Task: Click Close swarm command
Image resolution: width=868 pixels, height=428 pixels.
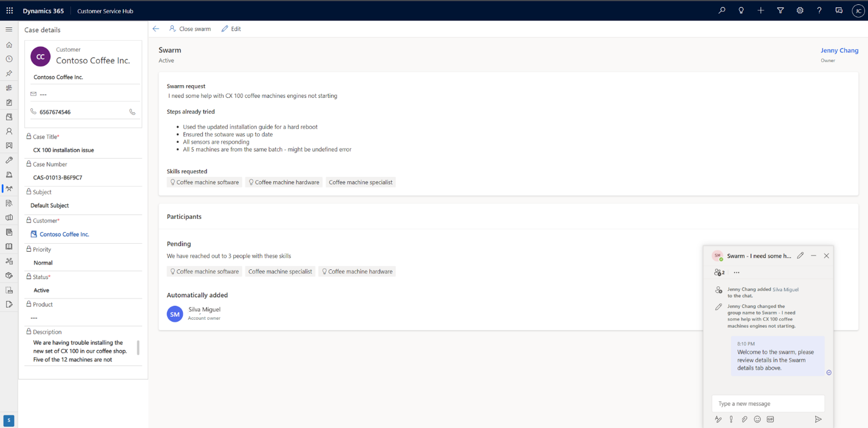Action: [x=190, y=29]
